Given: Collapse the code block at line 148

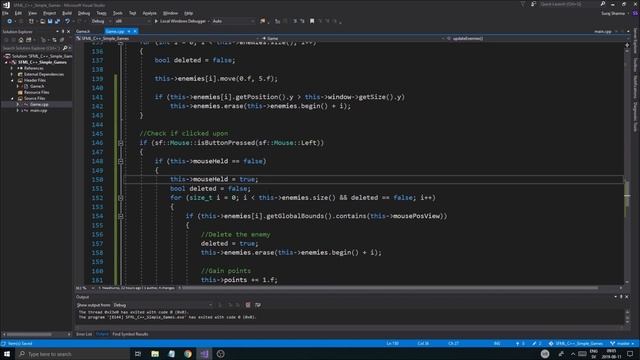Looking at the screenshot, I should 120,161.
